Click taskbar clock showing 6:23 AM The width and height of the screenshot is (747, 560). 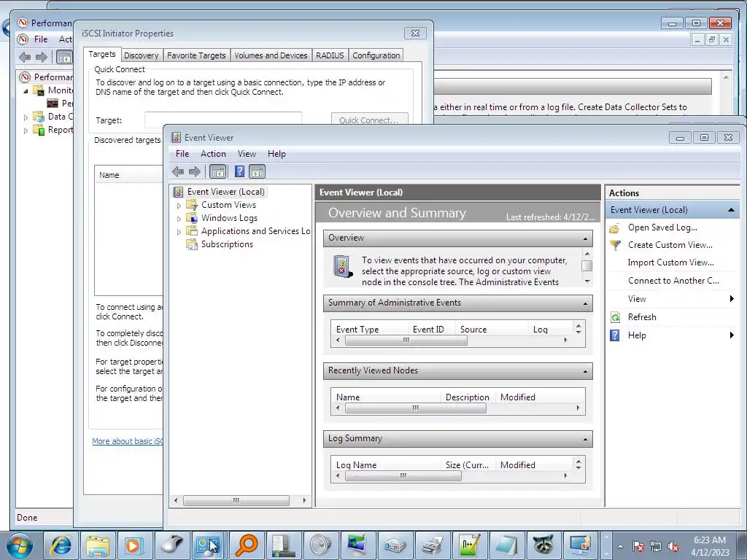710,546
